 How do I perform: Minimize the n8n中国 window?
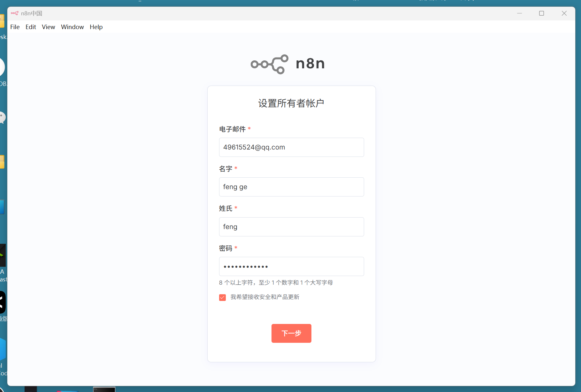pyautogui.click(x=519, y=13)
